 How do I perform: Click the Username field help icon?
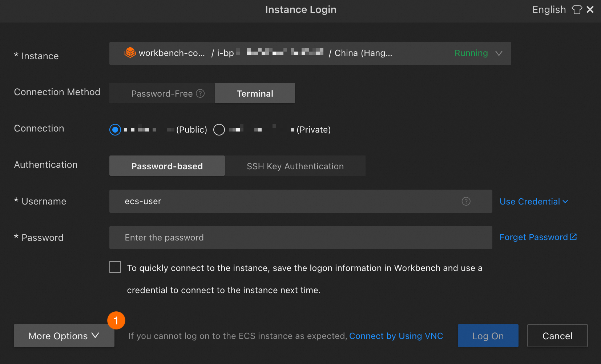pos(466,201)
